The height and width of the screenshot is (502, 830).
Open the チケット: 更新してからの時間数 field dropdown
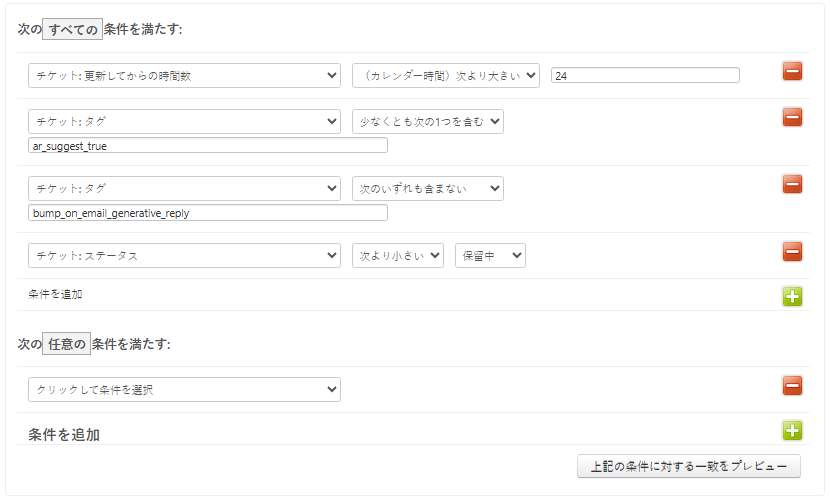tap(184, 76)
